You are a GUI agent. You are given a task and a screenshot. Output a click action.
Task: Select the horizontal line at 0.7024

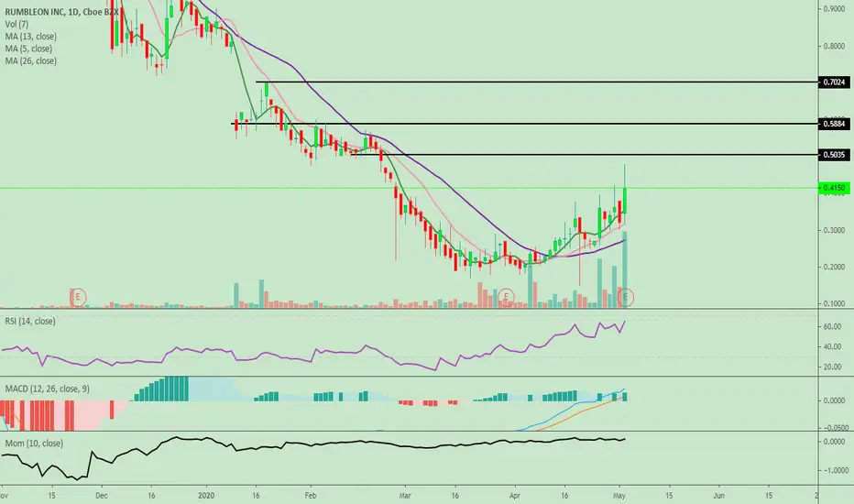click(536, 82)
